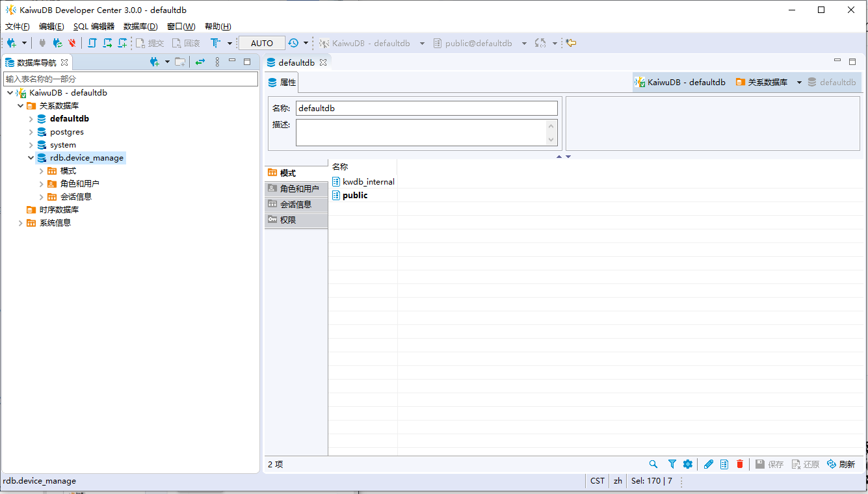868x494 pixels.
Task: Click the 刷新 refresh button
Action: [x=841, y=464]
